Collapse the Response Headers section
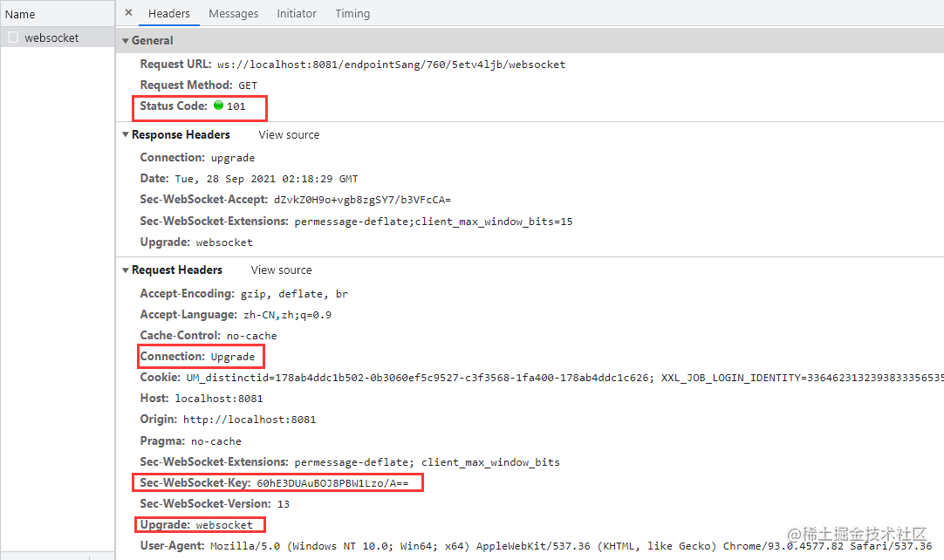This screenshot has height=560, width=944. 126,135
